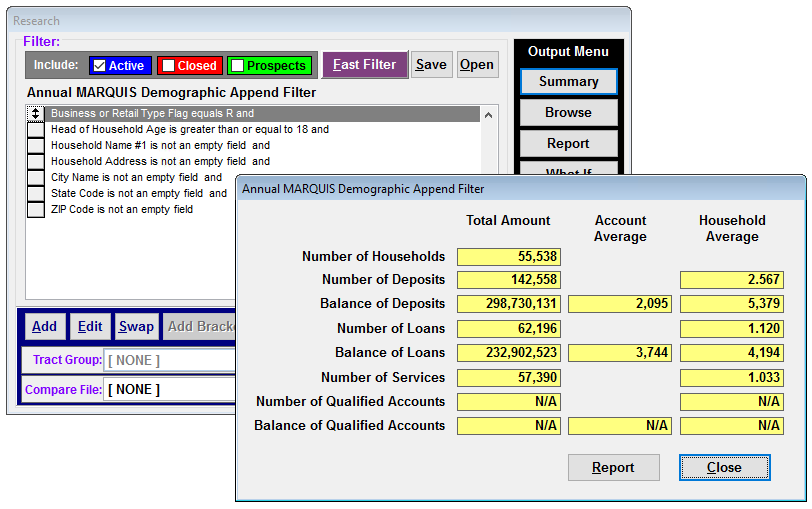The image size is (812, 509).
Task: Click Report button in summary dialog
Action: [x=614, y=468]
